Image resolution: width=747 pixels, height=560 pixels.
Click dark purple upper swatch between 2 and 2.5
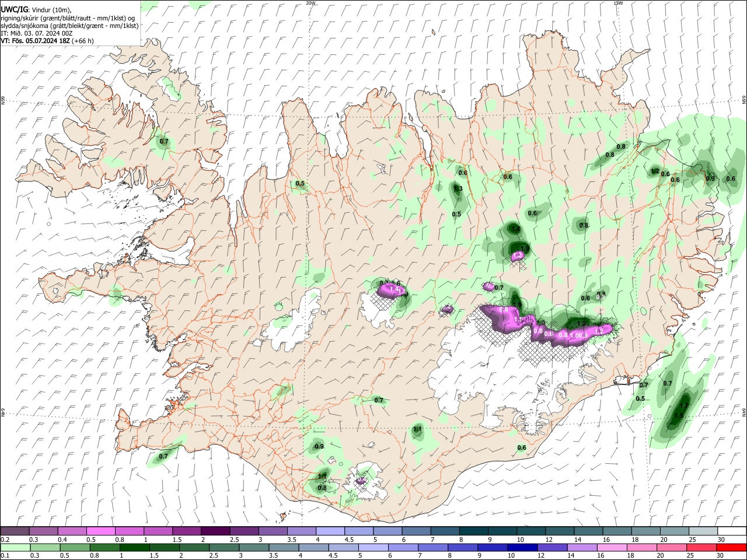[x=215, y=531]
